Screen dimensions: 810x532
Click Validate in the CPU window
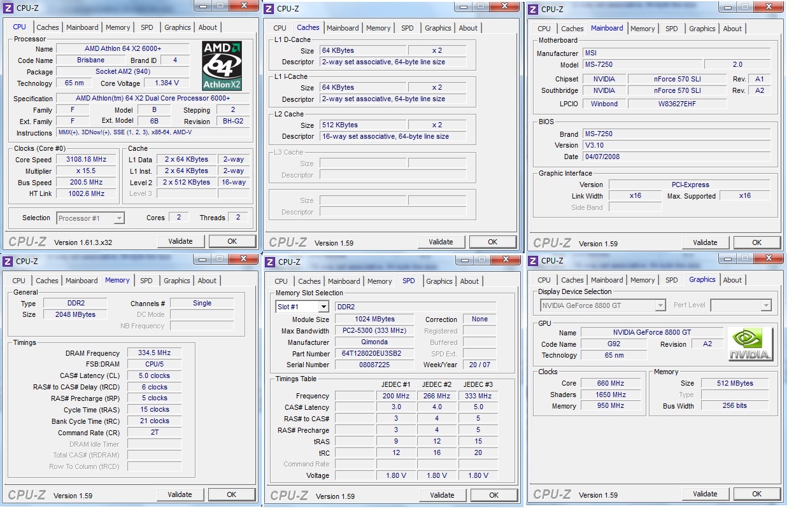pyautogui.click(x=181, y=241)
